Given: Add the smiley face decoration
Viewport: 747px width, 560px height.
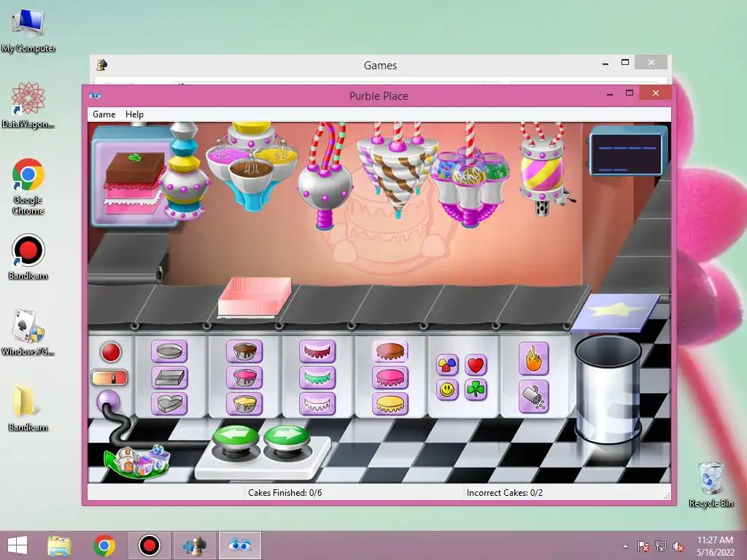Looking at the screenshot, I should 447,390.
